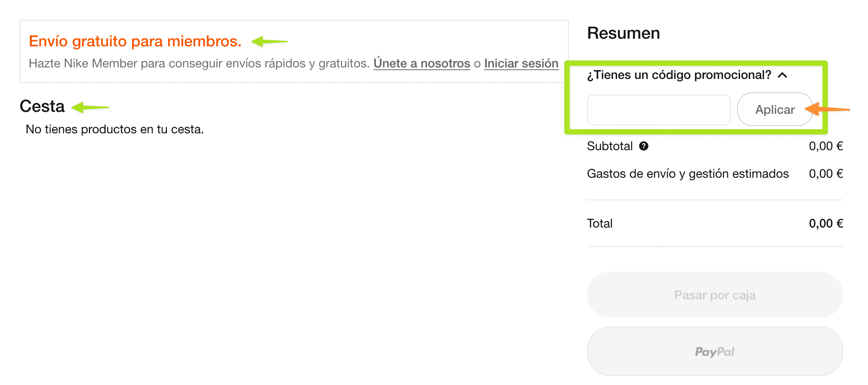Click green arrow next to 'Envío gratuito para miembros'
868x385 pixels.
pyautogui.click(x=269, y=41)
